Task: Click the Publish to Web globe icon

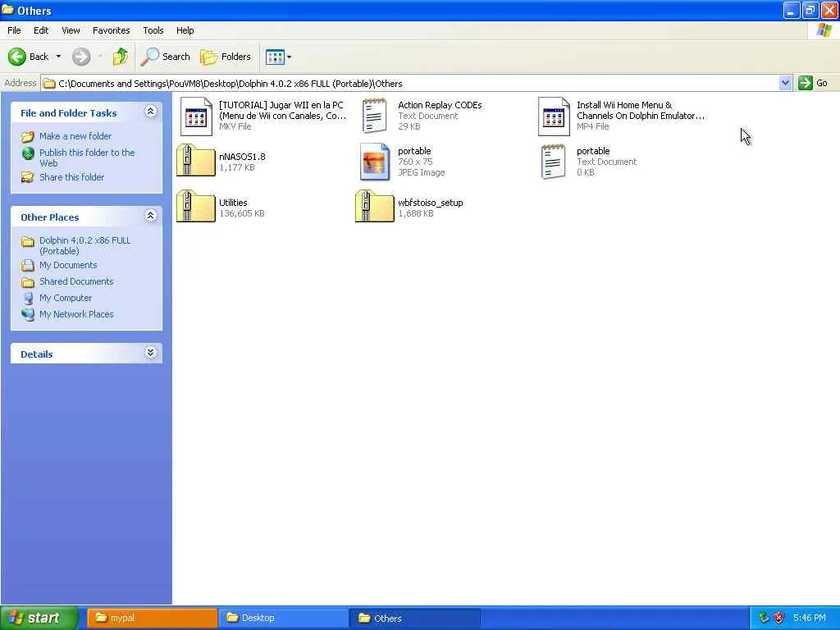Action: pos(28,153)
